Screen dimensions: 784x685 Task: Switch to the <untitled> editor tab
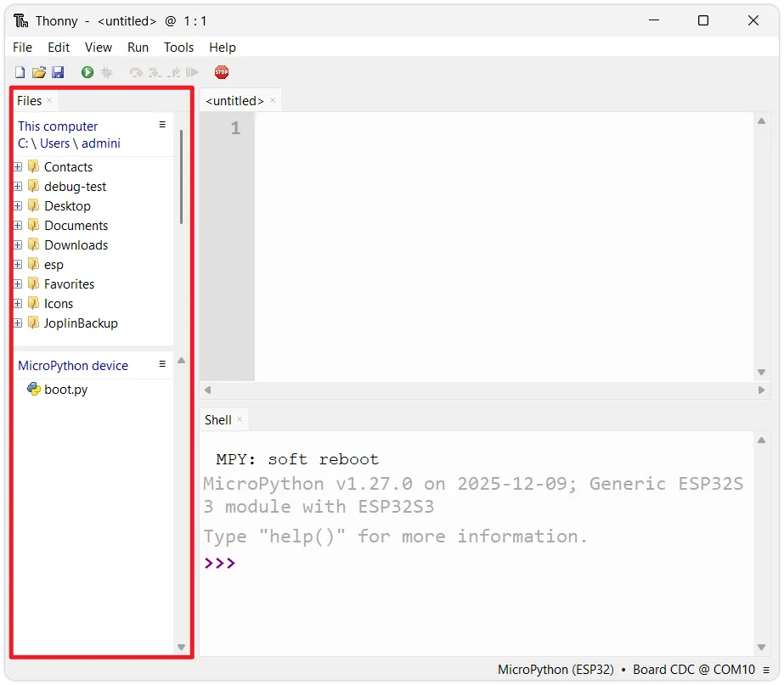click(x=235, y=101)
